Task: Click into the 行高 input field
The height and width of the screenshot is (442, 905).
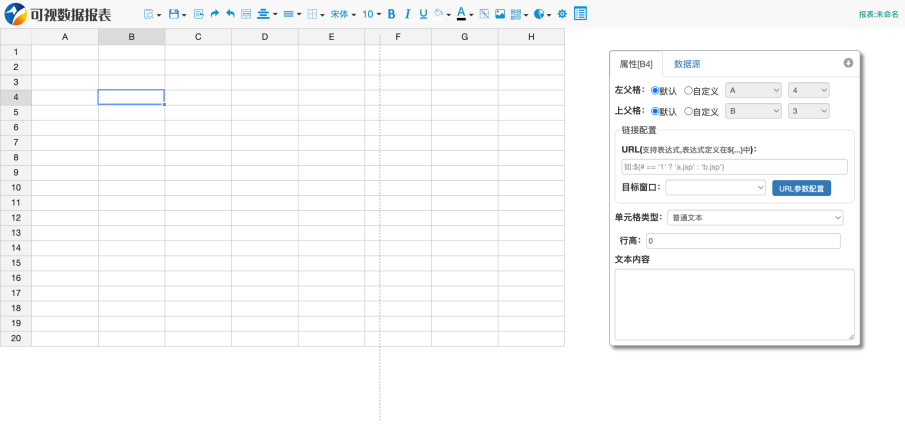Action: point(743,241)
